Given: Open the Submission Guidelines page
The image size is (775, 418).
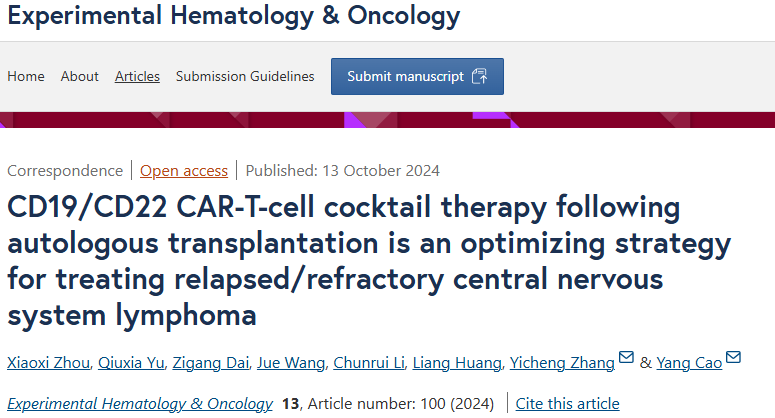Looking at the screenshot, I should coord(245,76).
